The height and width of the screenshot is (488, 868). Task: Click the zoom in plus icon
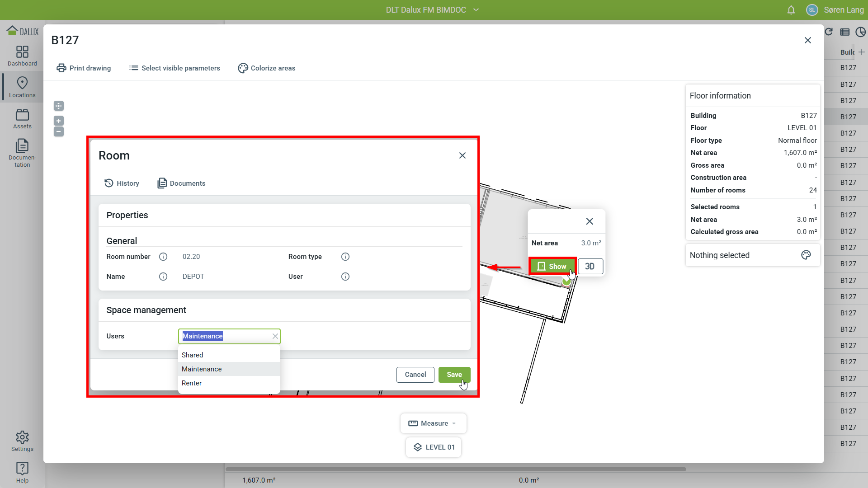[x=59, y=121]
